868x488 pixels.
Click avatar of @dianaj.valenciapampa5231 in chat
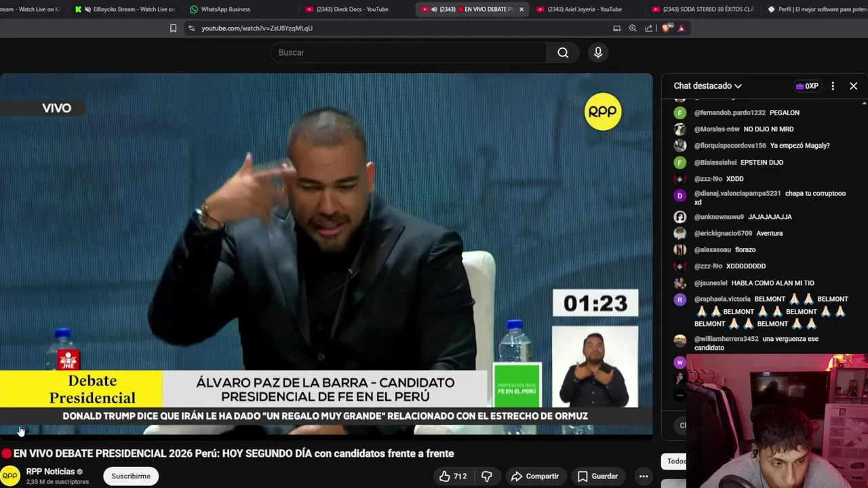679,196
